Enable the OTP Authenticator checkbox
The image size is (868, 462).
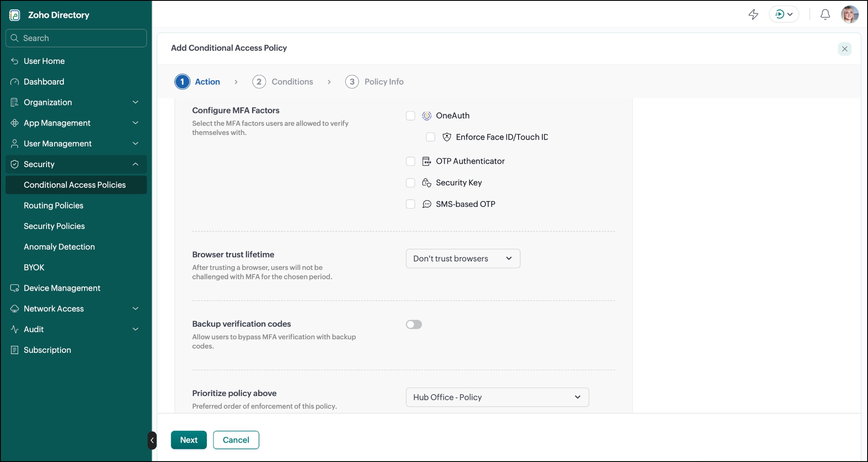click(x=410, y=161)
